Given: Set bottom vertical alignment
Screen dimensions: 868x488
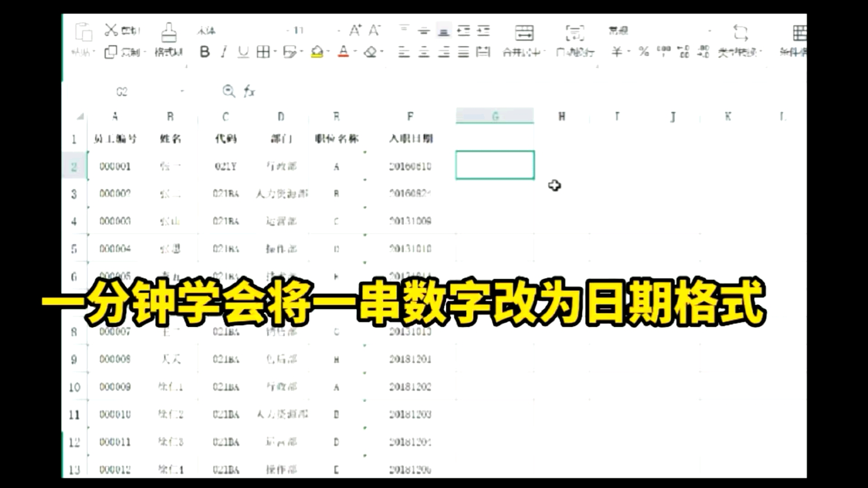Looking at the screenshot, I should click(443, 30).
